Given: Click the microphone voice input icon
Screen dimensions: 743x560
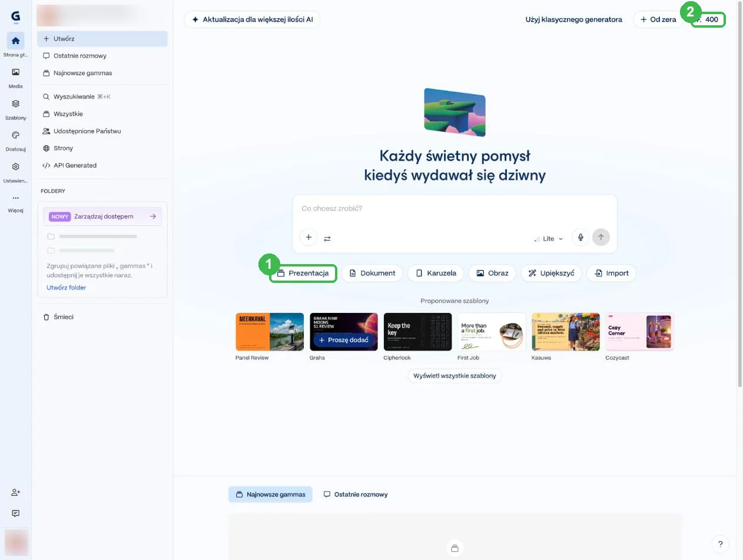Looking at the screenshot, I should click(x=581, y=238).
